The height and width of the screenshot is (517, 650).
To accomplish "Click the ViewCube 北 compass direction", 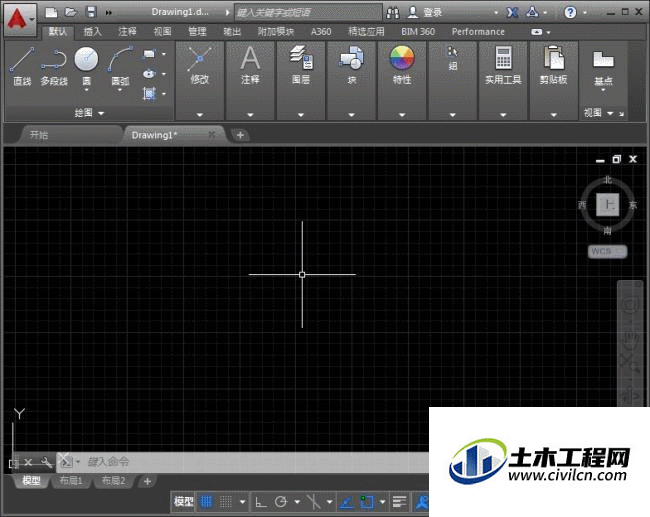I will coord(607,180).
